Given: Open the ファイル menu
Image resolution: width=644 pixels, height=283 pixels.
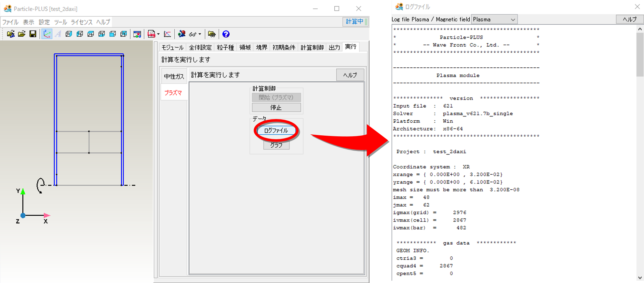Looking at the screenshot, I should tap(10, 22).
